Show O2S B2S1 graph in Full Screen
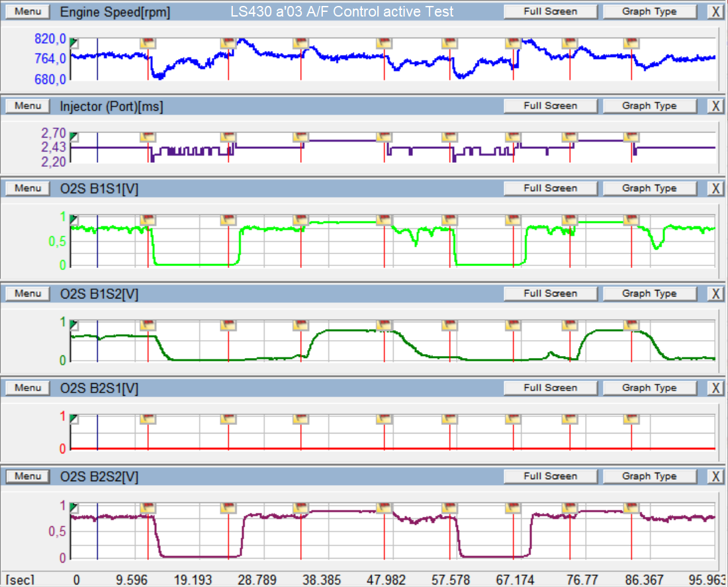728x587 pixels. point(550,388)
